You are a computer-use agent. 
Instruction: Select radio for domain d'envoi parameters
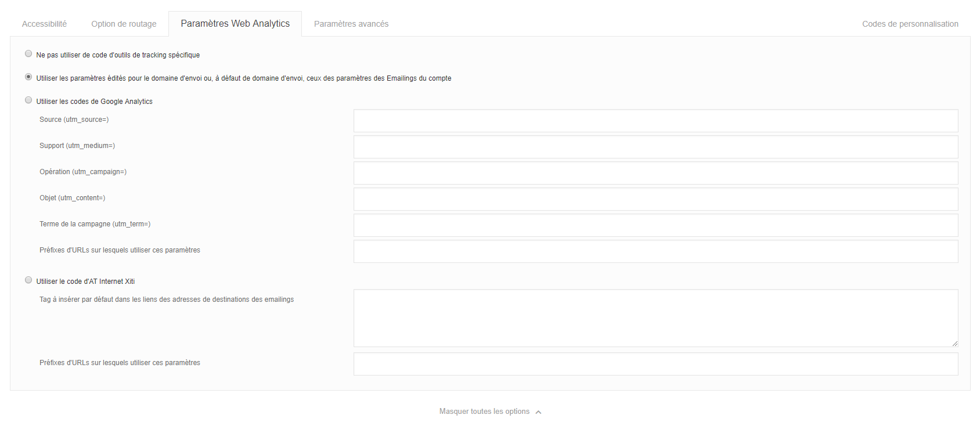coord(28,77)
